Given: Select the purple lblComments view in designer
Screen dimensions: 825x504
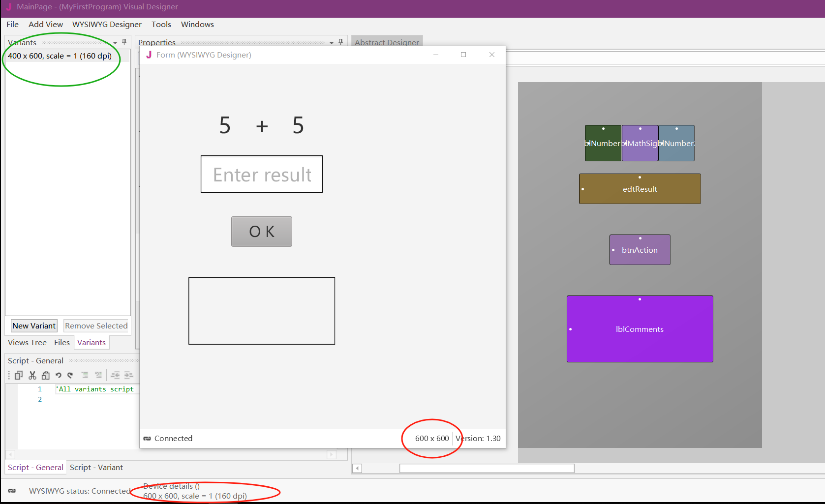Looking at the screenshot, I should 640,329.
